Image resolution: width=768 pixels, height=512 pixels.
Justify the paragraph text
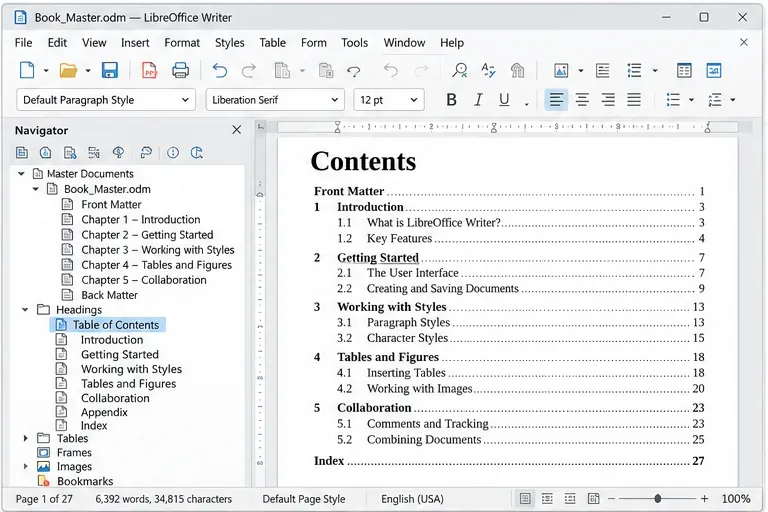[634, 100]
